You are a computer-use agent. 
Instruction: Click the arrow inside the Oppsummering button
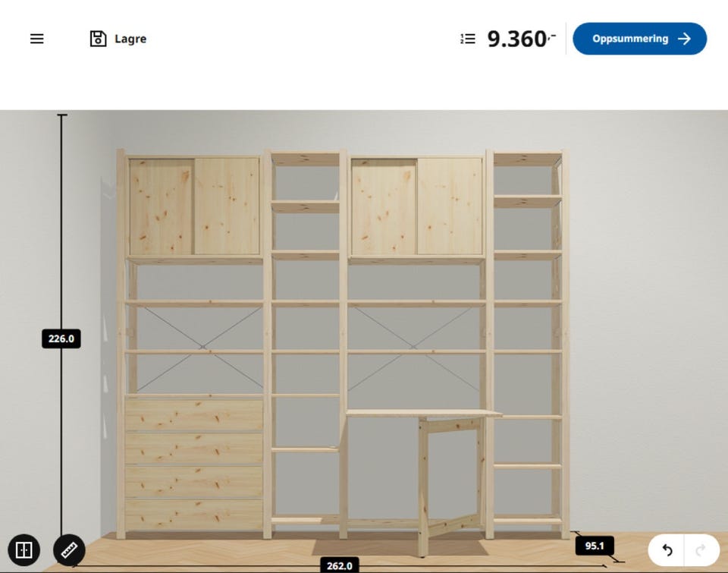coord(684,39)
